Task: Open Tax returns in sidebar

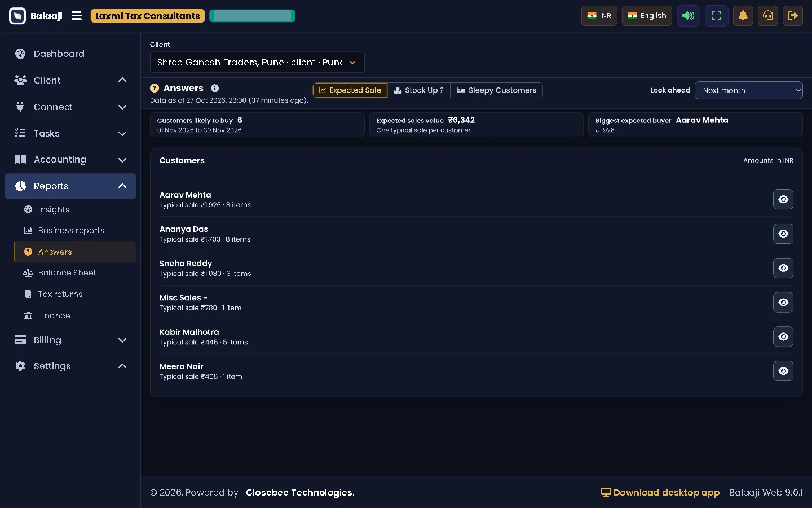Action: click(74, 294)
